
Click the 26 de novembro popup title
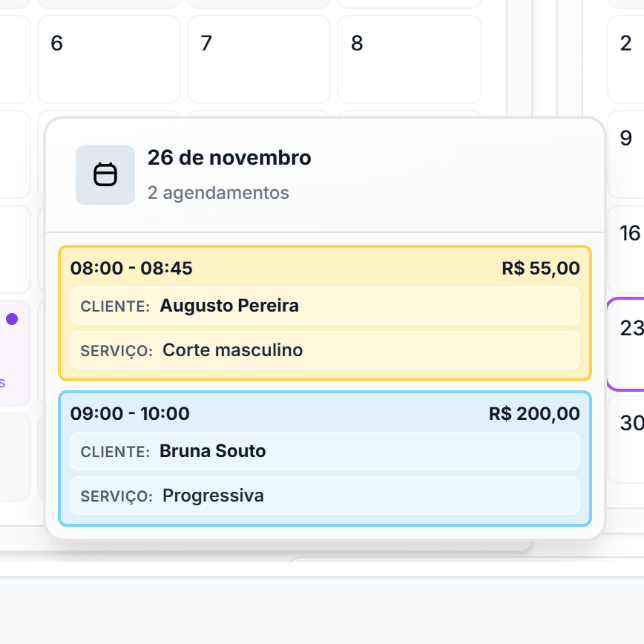click(229, 158)
